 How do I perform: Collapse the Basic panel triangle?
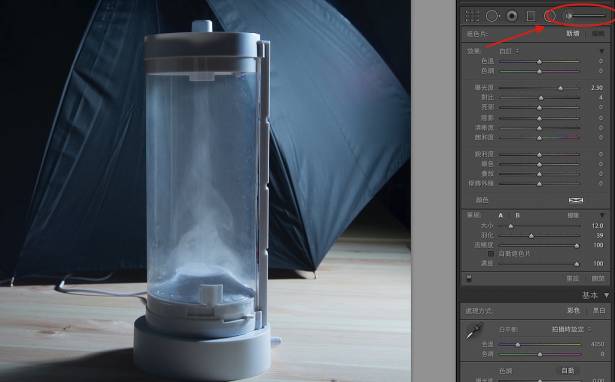(607, 295)
